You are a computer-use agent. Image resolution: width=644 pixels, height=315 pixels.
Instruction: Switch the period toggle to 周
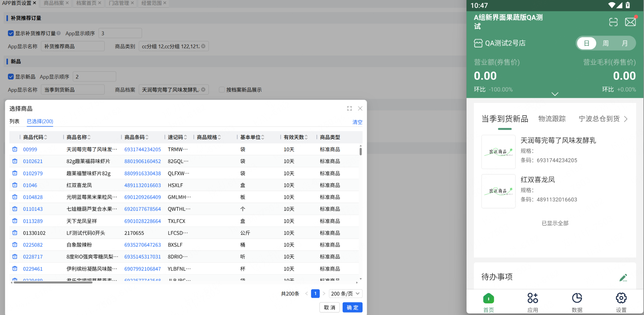(606, 43)
